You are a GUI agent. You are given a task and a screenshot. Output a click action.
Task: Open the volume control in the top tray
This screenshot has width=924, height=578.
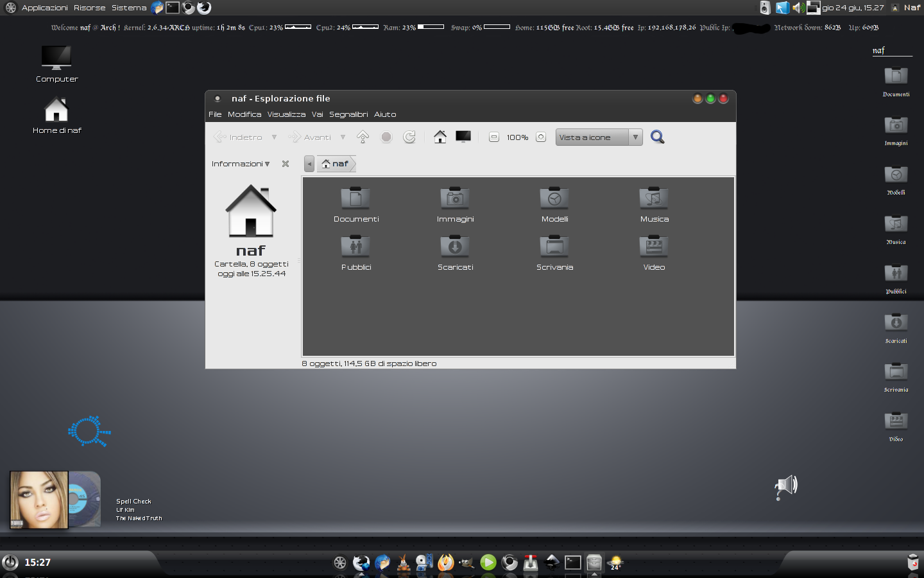point(799,8)
